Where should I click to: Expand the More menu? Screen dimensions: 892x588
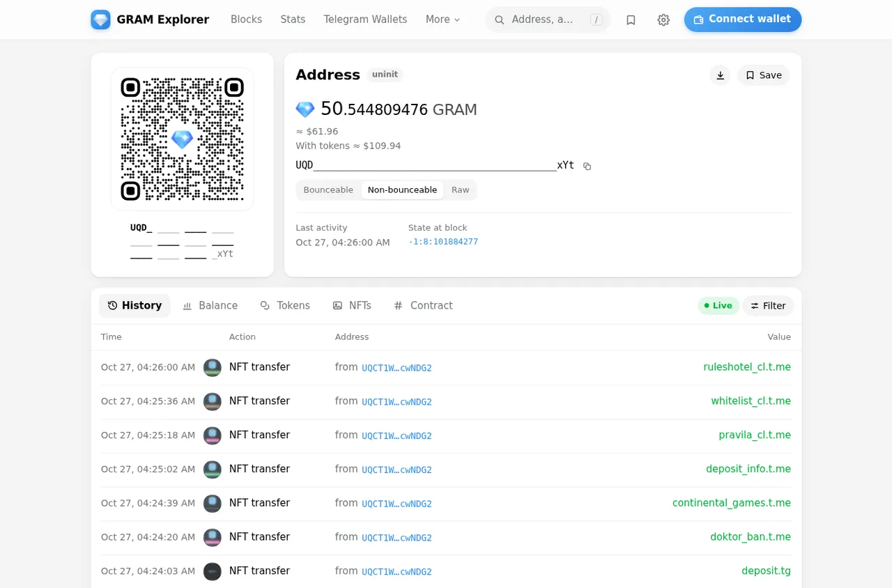[x=443, y=20]
